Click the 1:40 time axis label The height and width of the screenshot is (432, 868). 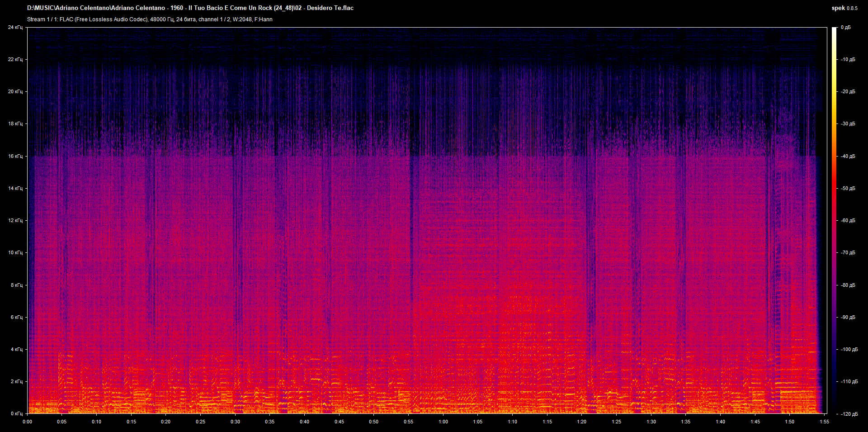(721, 422)
